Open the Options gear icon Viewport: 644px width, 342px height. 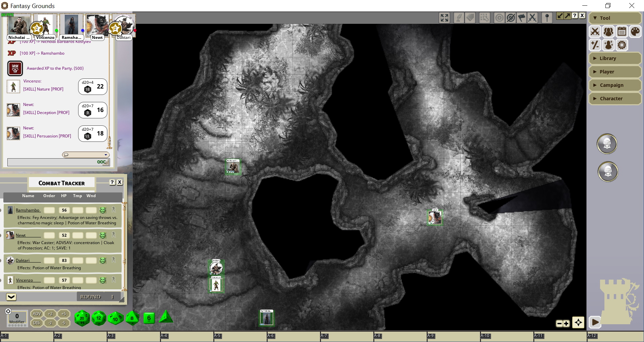[x=622, y=45]
